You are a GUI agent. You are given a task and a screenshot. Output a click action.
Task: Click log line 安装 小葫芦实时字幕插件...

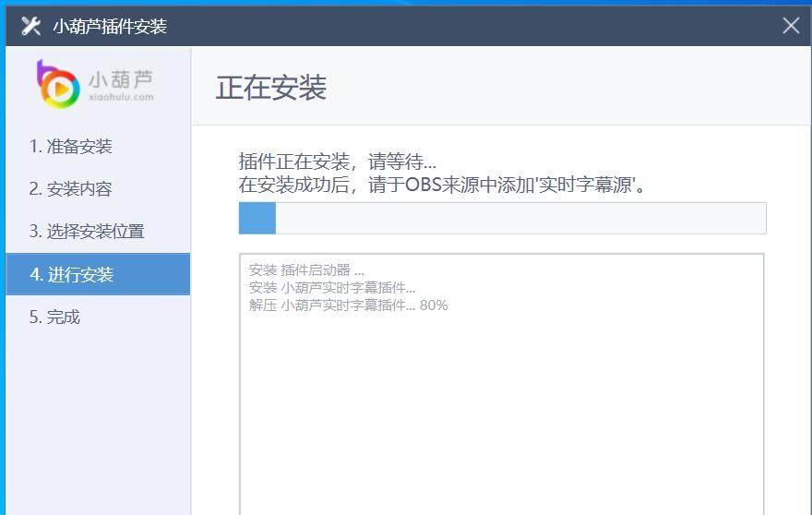click(332, 288)
